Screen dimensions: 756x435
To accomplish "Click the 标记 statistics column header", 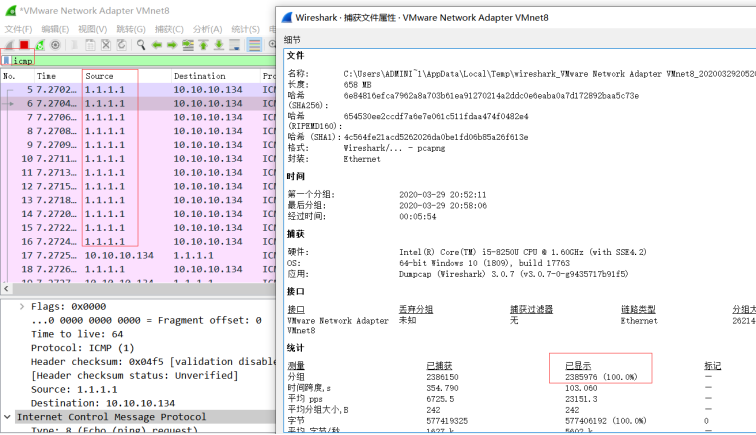I will tap(713, 366).
